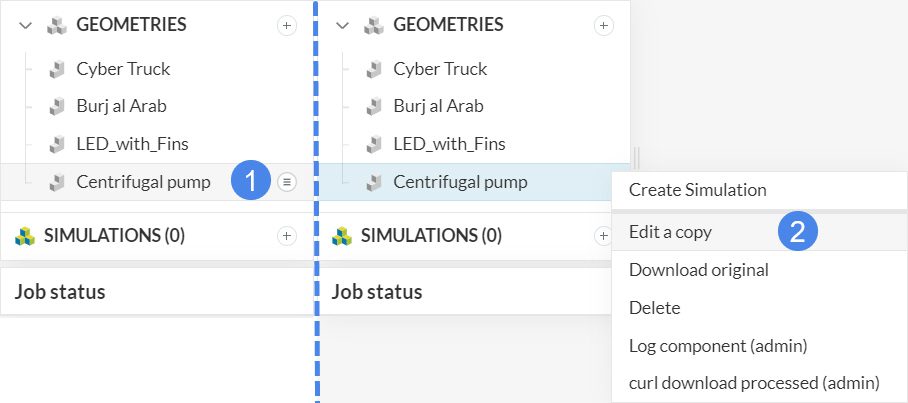Open the Centrifugal pump hamburger menu icon
This screenshot has width=908, height=403.
[287, 181]
